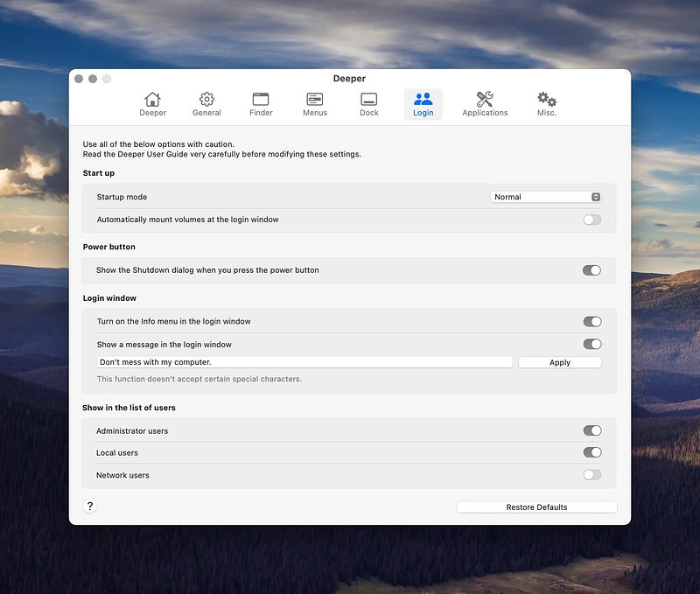Open help with the question mark button
The image size is (700, 594).
[x=90, y=507]
